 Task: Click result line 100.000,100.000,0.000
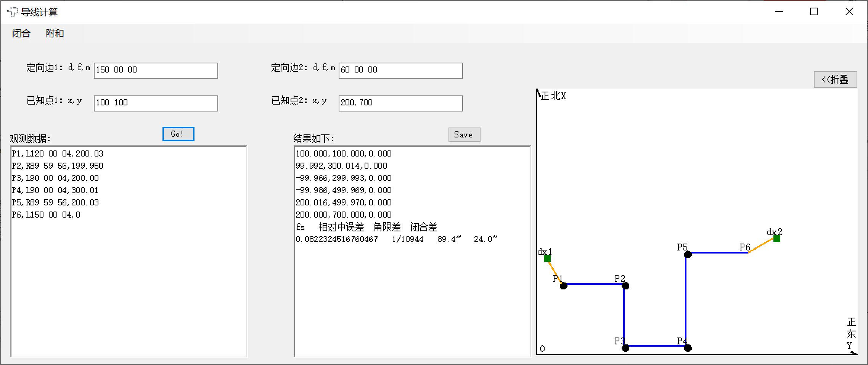point(344,153)
